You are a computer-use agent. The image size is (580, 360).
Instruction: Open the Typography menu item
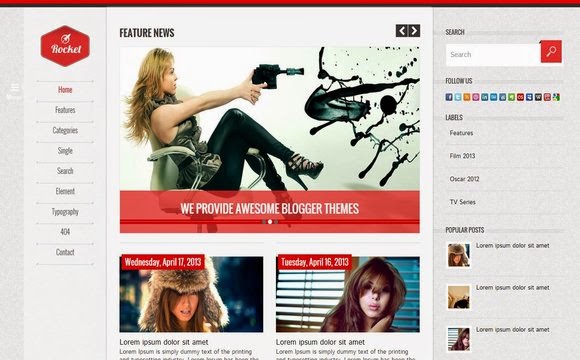(x=65, y=212)
